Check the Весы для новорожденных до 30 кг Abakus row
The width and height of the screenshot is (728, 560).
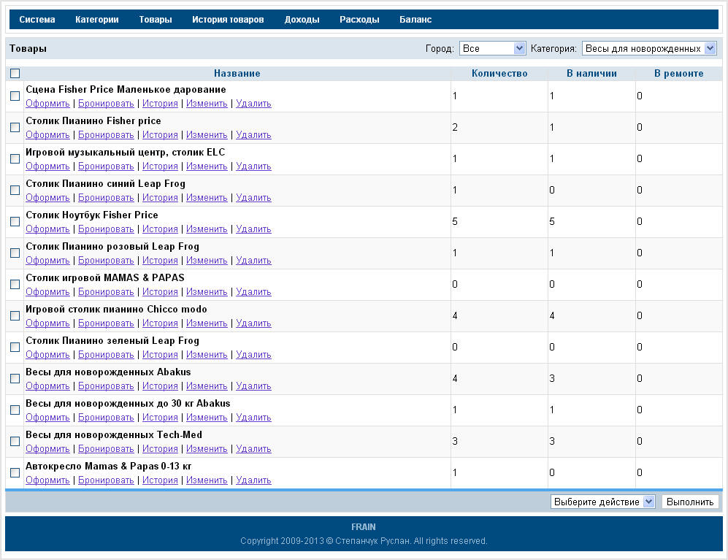click(x=15, y=410)
